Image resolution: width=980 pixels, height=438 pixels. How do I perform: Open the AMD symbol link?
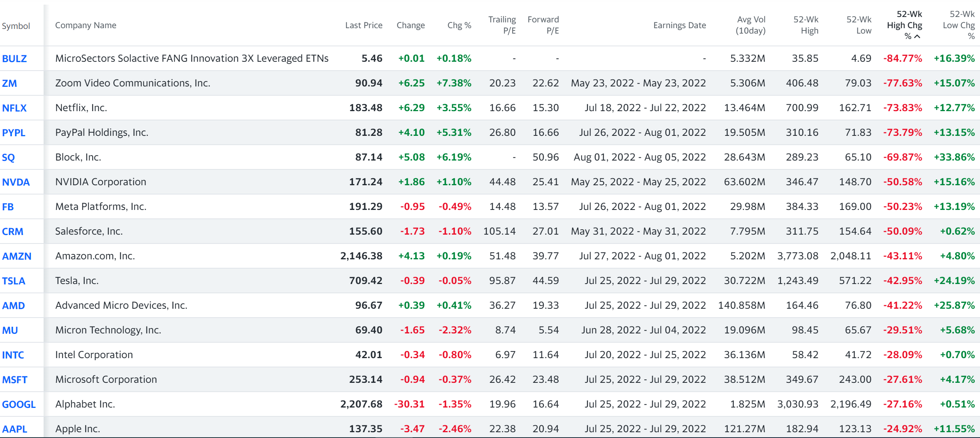(14, 306)
